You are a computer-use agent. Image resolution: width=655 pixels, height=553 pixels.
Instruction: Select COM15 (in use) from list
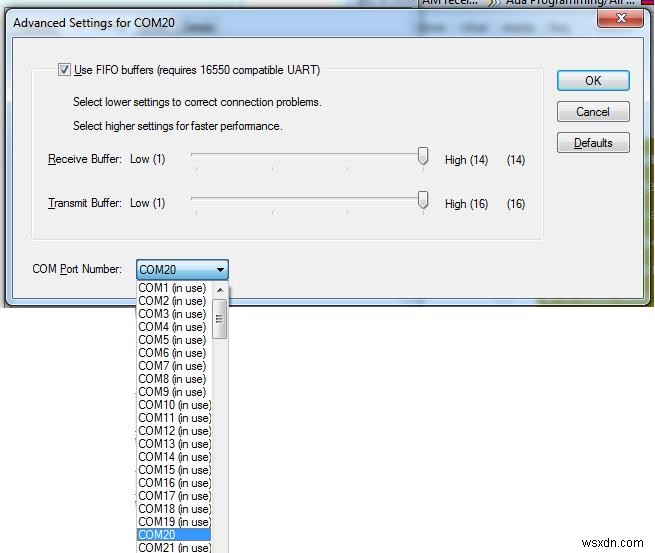coord(174,470)
